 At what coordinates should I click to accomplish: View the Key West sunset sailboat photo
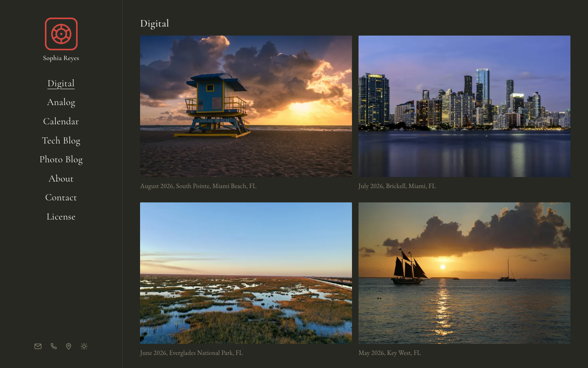464,273
